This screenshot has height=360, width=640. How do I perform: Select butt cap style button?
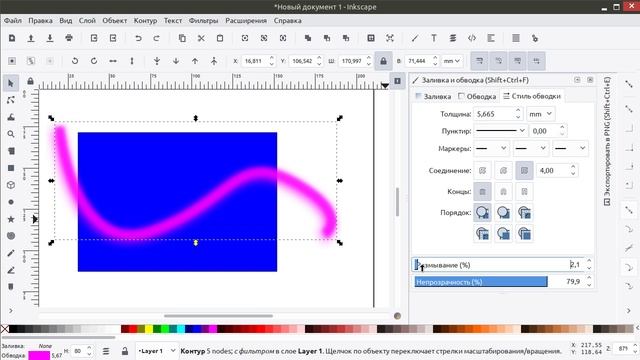click(482, 191)
